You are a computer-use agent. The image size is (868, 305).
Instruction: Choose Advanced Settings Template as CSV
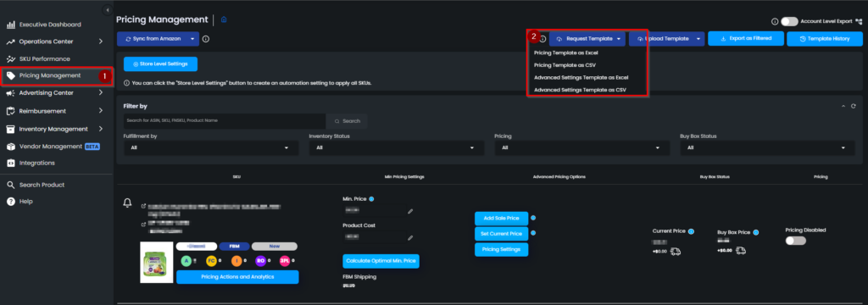pos(580,90)
